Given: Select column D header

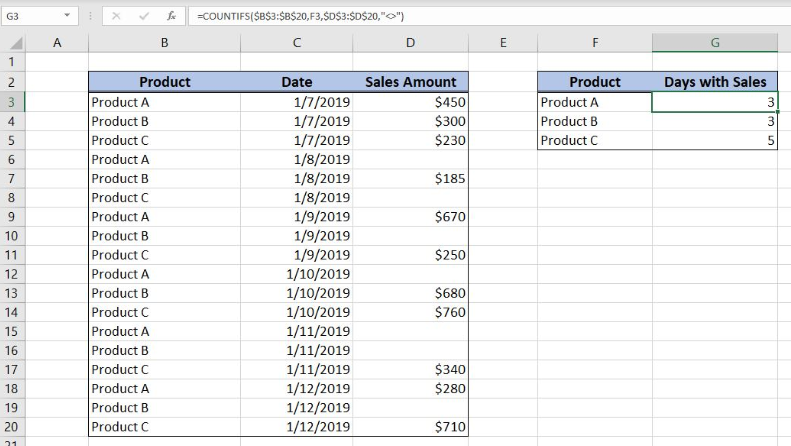Looking at the screenshot, I should point(411,43).
